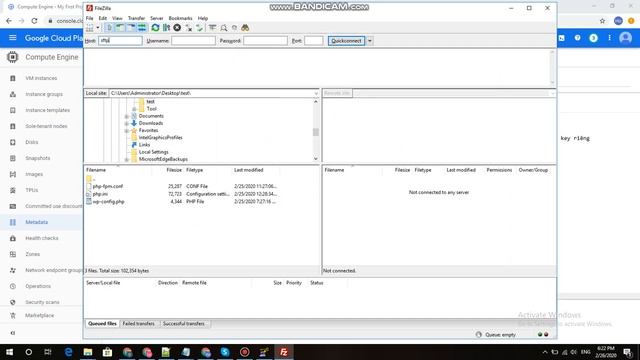Expand the Downloads folder in local tree
Image resolution: width=640 pixels, height=360 pixels.
pyautogui.click(x=127, y=123)
